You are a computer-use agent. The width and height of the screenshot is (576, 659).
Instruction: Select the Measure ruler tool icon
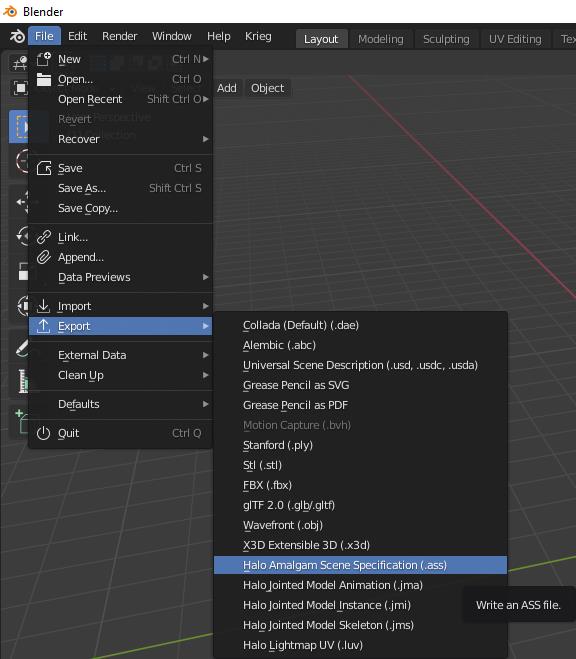22,381
